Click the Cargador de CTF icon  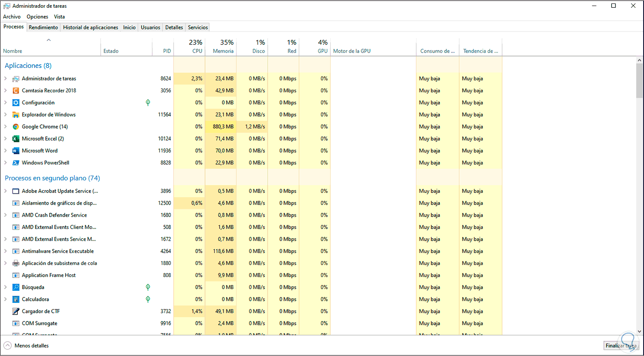click(16, 312)
